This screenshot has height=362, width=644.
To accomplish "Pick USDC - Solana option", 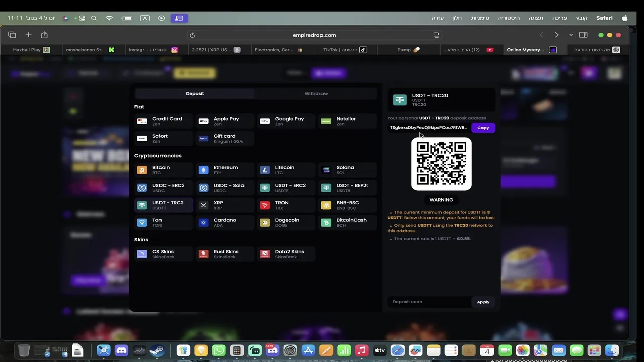I will coord(225,188).
